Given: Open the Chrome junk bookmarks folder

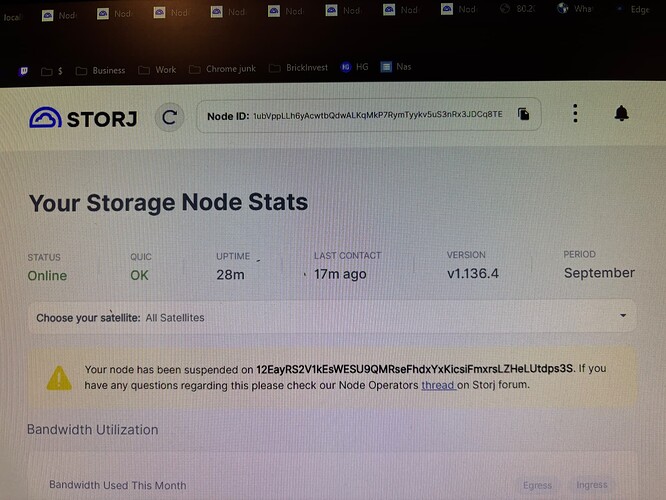Looking at the screenshot, I should click(222, 69).
